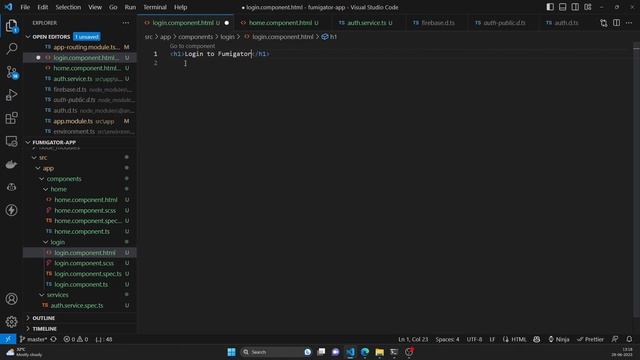
Task: Click the Explorer more actions ellipsis
Action: [126, 23]
